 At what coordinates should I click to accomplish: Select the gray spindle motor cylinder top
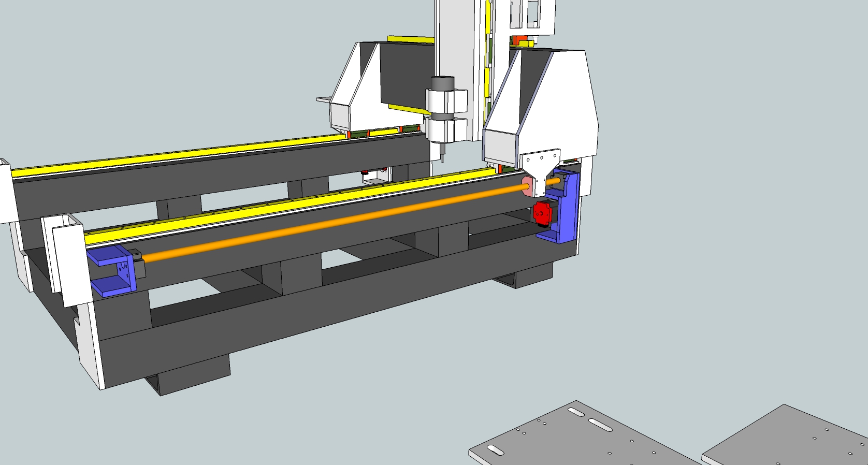pos(442,83)
